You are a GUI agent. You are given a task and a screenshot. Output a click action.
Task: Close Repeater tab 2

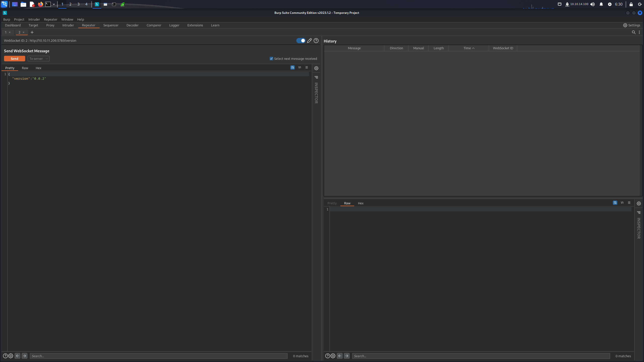pyautogui.click(x=24, y=32)
